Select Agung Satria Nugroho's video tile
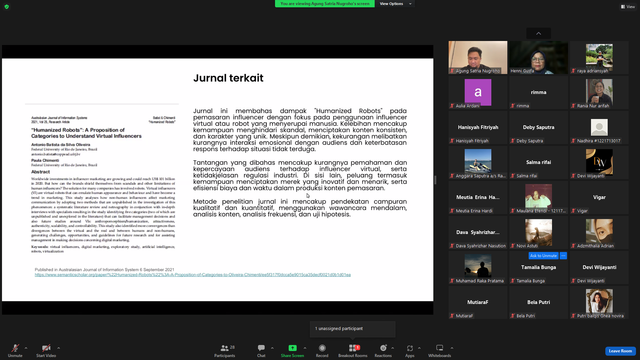The height and width of the screenshot is (360, 640). [x=478, y=58]
